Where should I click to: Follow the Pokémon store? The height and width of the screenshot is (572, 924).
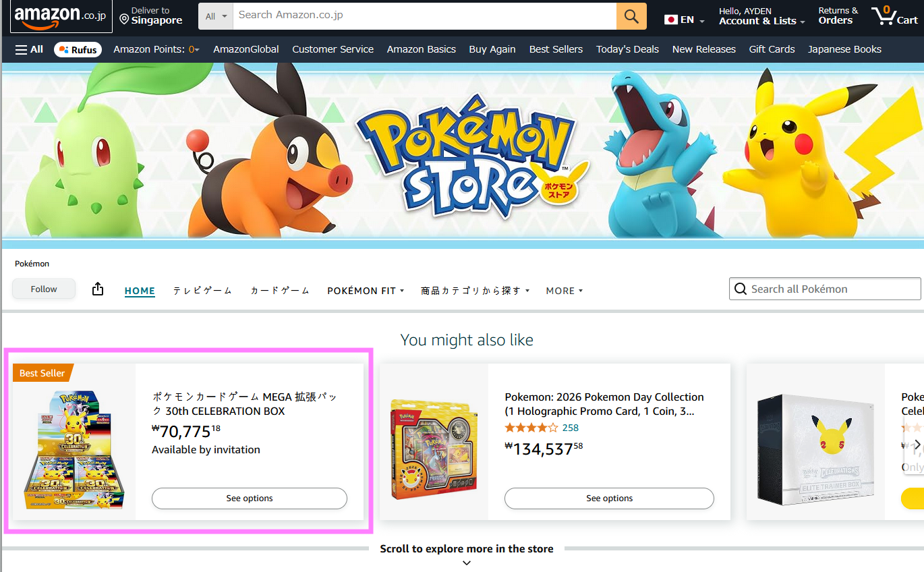coord(44,289)
